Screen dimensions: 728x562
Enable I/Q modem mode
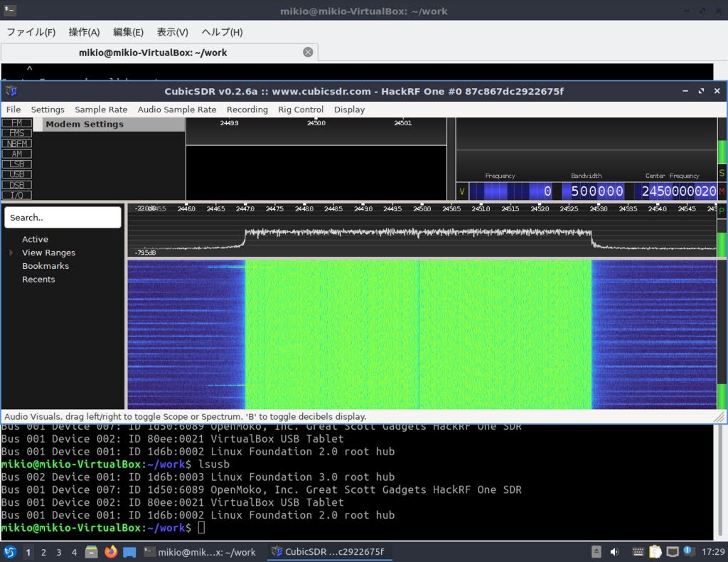(x=16, y=194)
